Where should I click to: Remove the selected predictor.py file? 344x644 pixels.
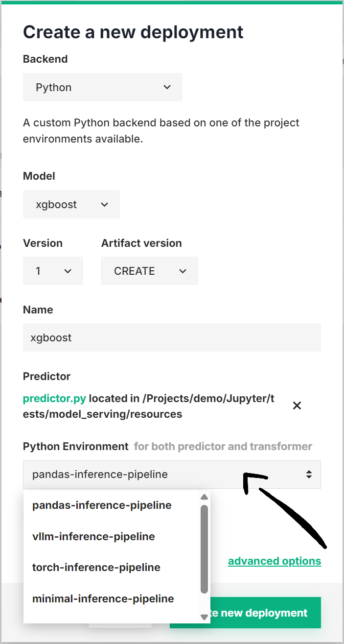297,405
